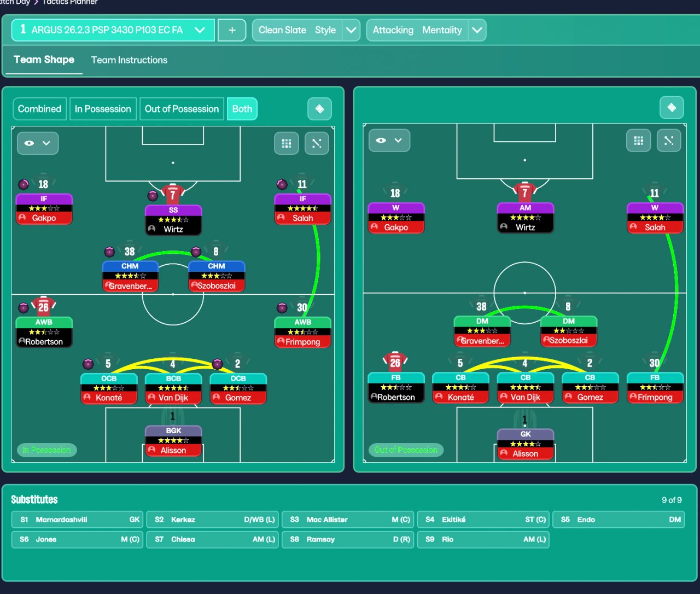Screen dimensions: 700x594
Task: Click the diamond icon above the left pitch
Action: click(320, 109)
